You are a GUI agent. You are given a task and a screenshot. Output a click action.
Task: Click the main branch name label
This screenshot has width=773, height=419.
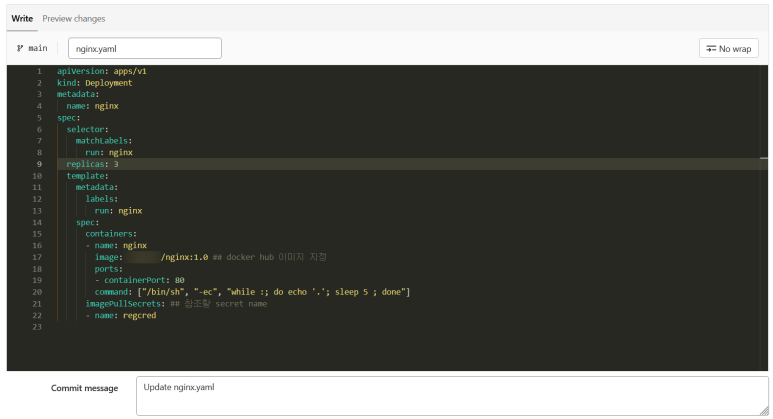(38, 48)
